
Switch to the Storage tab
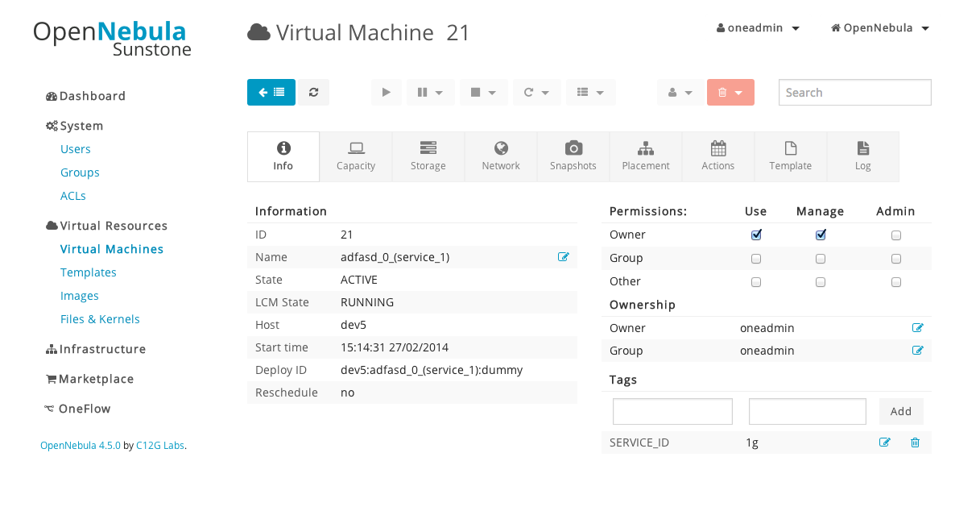428,156
